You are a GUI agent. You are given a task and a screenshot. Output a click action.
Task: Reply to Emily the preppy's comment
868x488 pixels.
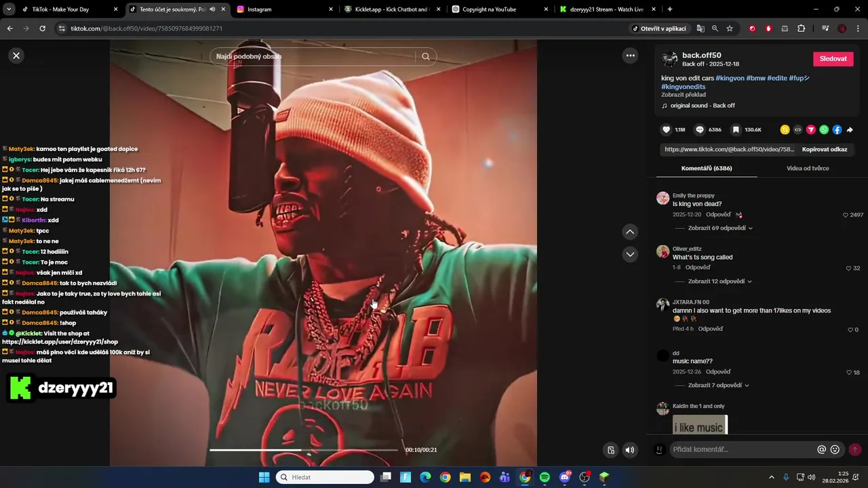point(717,215)
